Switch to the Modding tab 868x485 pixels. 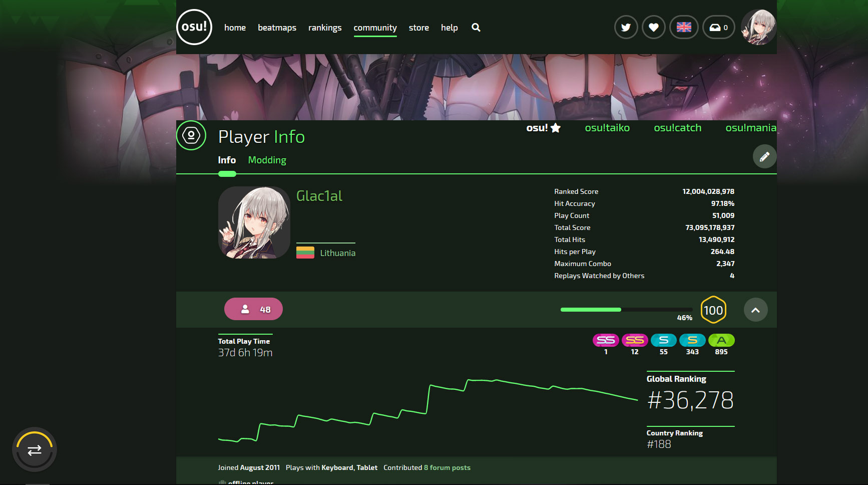[267, 160]
